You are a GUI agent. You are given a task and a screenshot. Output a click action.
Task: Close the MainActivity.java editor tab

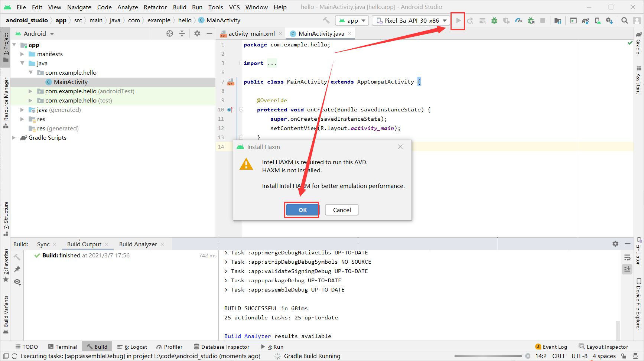349,33
